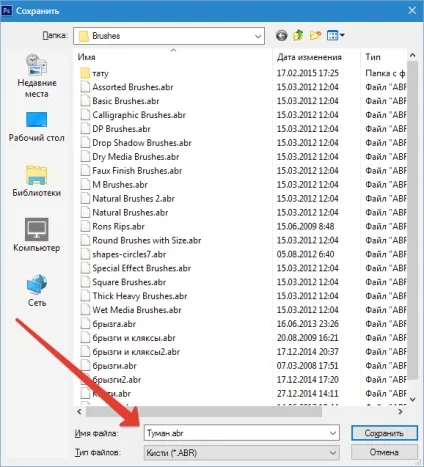Sort by Имя column header
Viewport: 424px width, 467px height.
173,57
